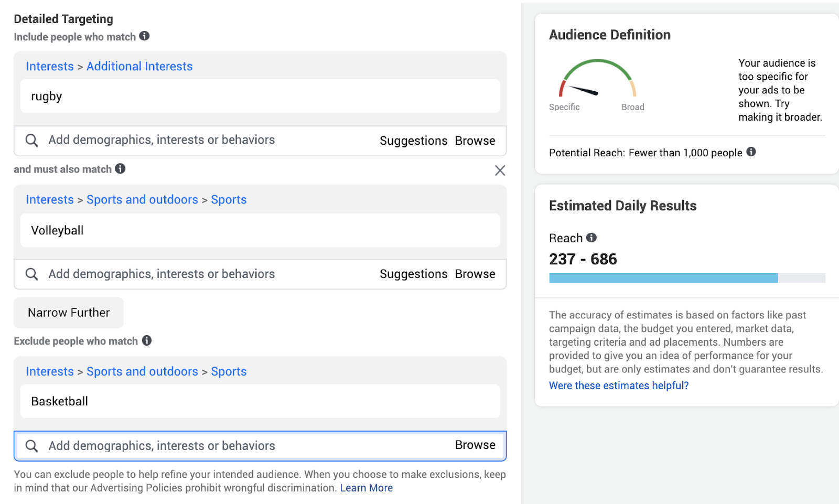The width and height of the screenshot is (839, 504).
Task: Open Suggestions in include search box
Action: click(413, 141)
